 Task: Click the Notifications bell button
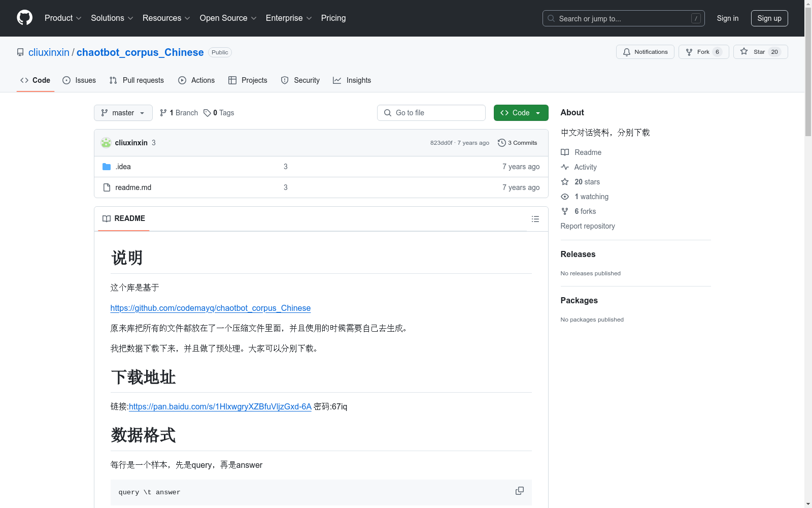(645, 52)
